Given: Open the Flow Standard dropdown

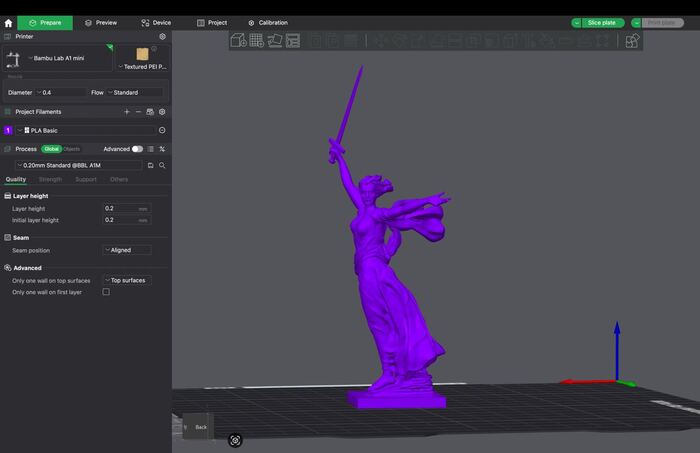Looking at the screenshot, I should point(135,93).
